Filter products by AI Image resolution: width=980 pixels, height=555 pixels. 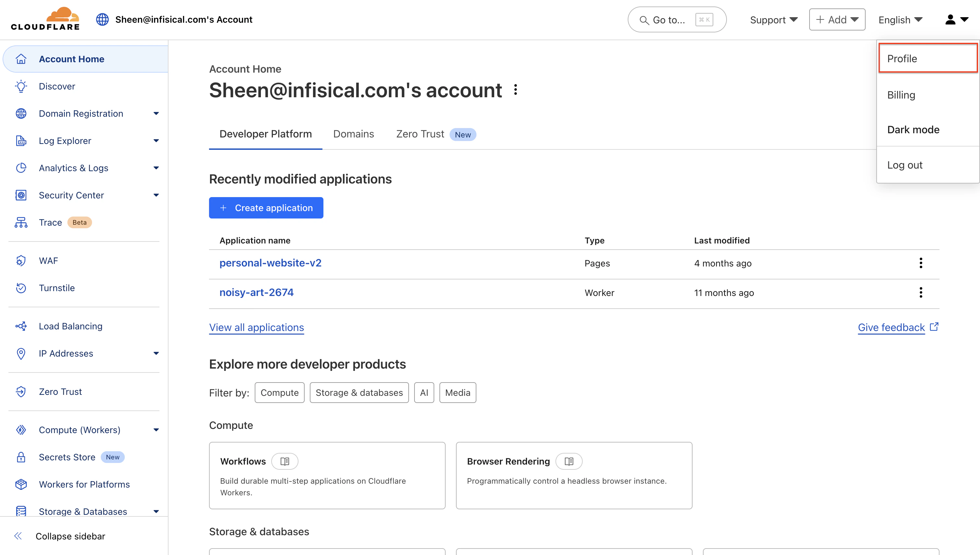pos(424,393)
